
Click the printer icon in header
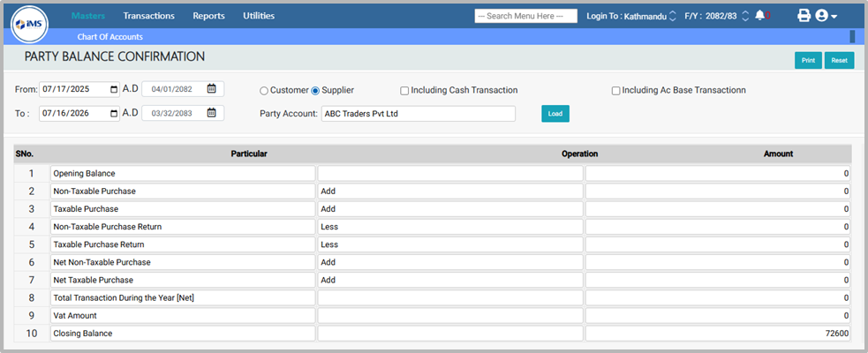804,16
